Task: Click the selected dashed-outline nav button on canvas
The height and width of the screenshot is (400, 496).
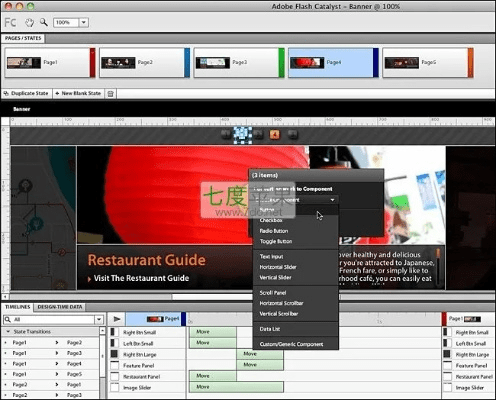Action: coord(242,135)
